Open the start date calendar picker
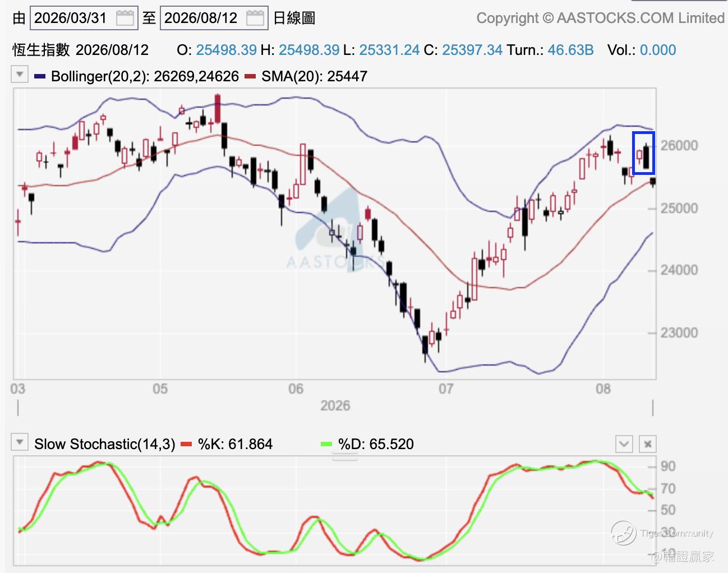Viewport: 728px width, 573px height. point(125,18)
